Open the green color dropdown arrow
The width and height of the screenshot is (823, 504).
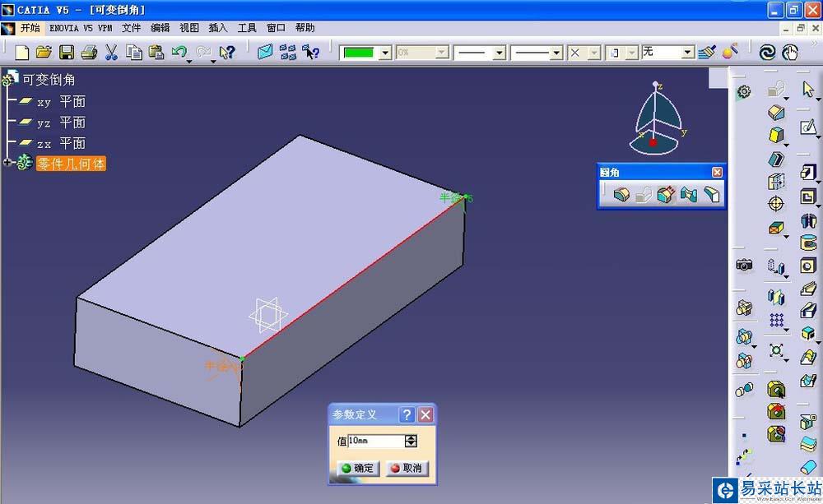click(385, 53)
